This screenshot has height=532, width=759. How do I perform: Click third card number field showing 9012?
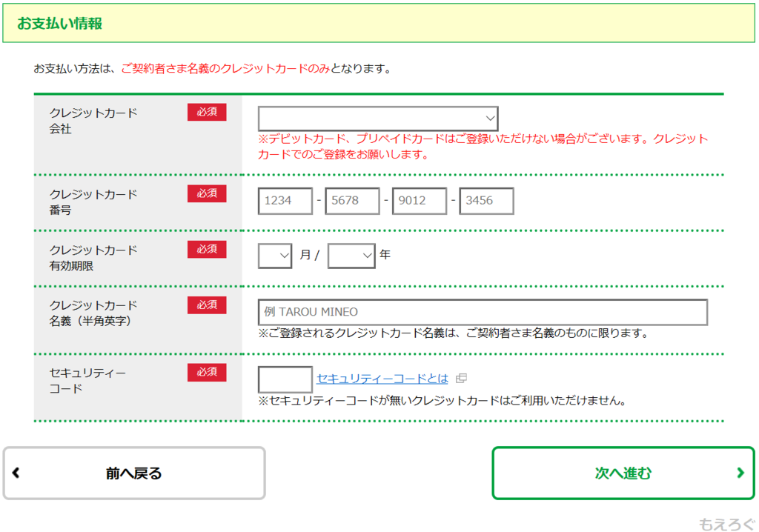coord(420,201)
